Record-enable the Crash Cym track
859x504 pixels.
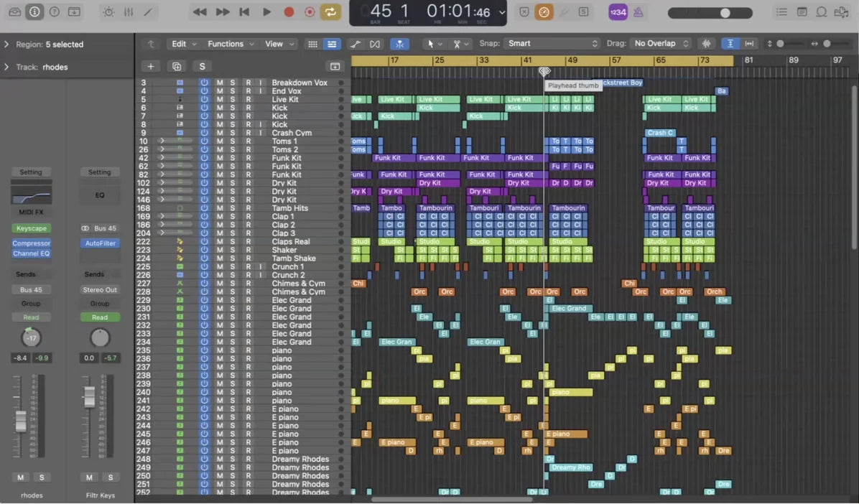click(x=249, y=133)
